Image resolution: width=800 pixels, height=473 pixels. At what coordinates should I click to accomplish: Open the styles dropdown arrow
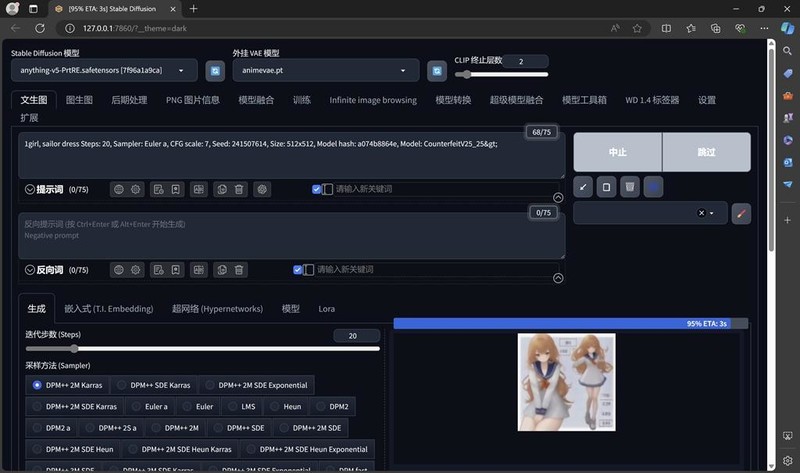tap(712, 213)
